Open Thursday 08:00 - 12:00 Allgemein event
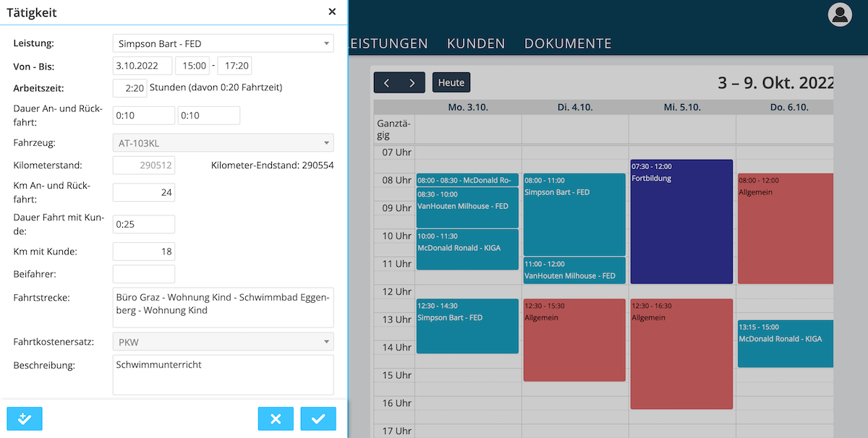This screenshot has width=868, height=438. [x=786, y=228]
